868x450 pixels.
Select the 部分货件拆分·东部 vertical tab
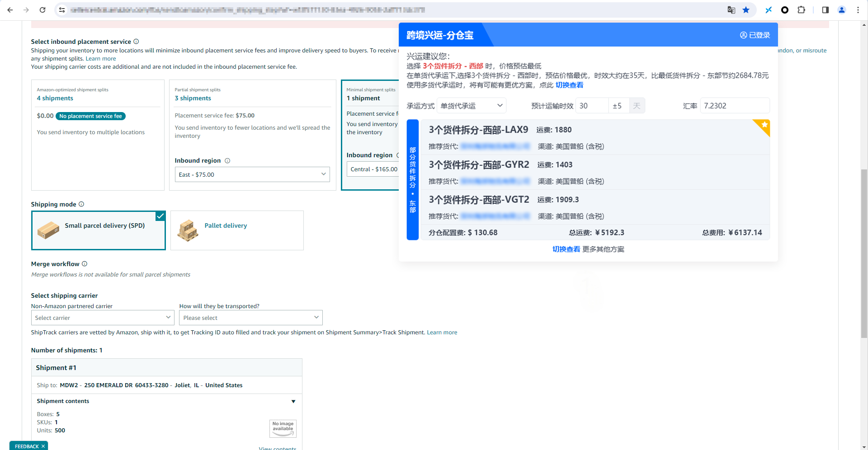click(413, 179)
